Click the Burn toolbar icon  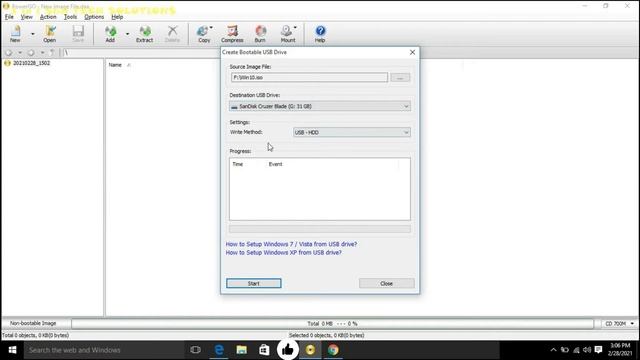point(260,33)
